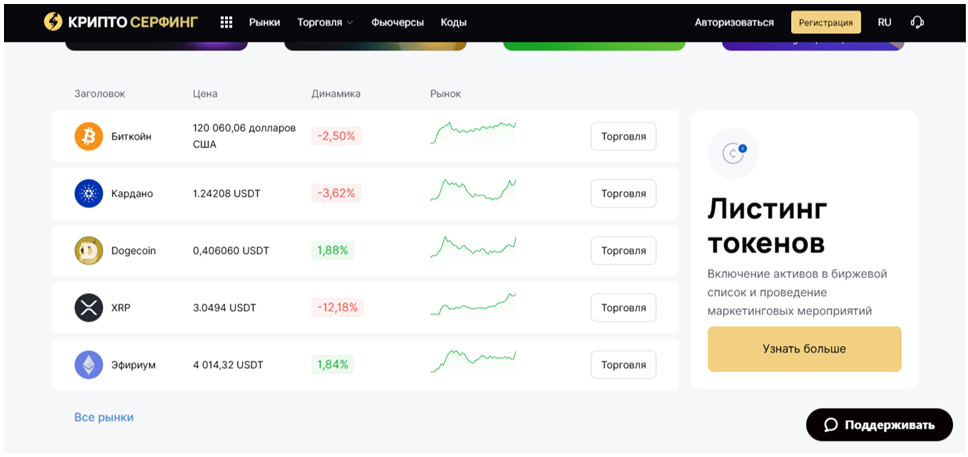Image resolution: width=968 pixels, height=457 pixels.
Task: Click the Цена column header
Action: (x=205, y=94)
